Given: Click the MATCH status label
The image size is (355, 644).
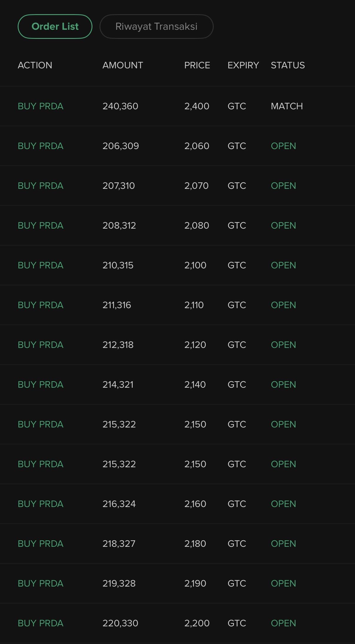Looking at the screenshot, I should click(287, 106).
